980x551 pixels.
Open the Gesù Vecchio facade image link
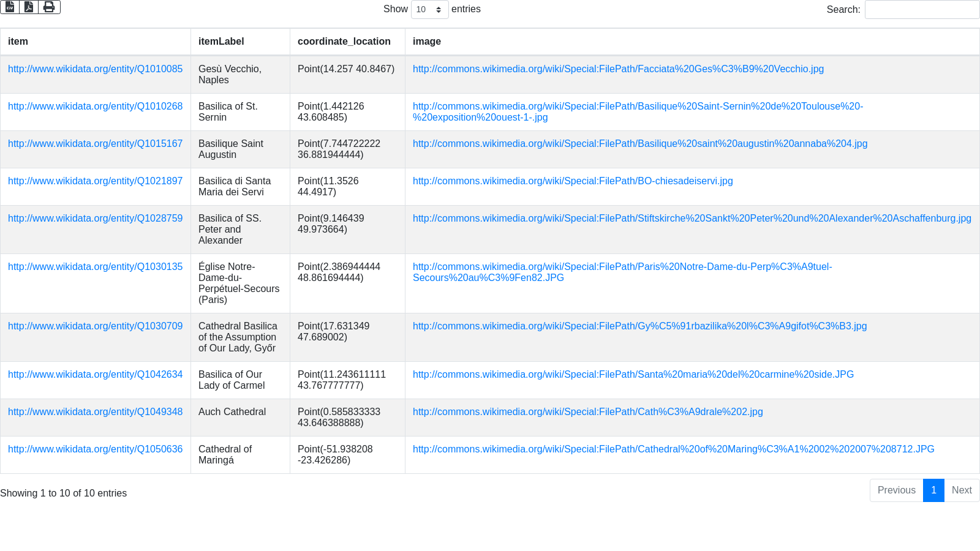click(x=618, y=69)
